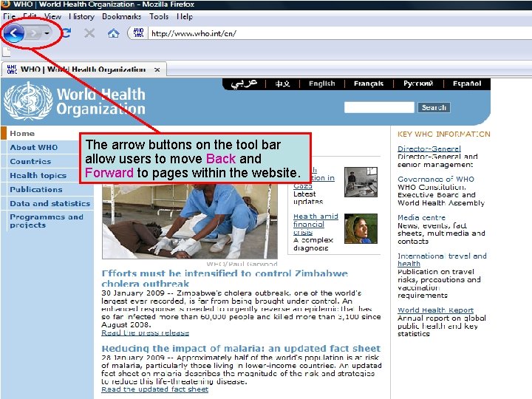Open the Media centre link
This screenshot has width=532, height=399.
point(421,217)
